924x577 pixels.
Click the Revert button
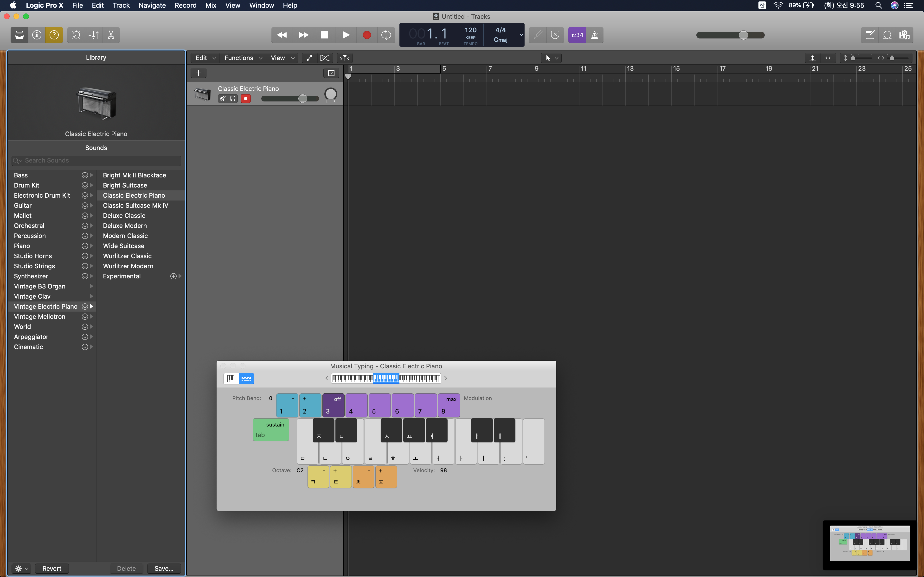[x=51, y=568]
